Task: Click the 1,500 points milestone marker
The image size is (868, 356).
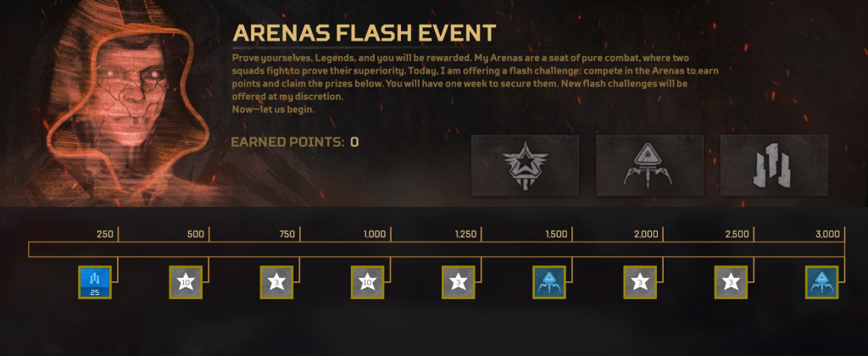Action: coord(556,234)
